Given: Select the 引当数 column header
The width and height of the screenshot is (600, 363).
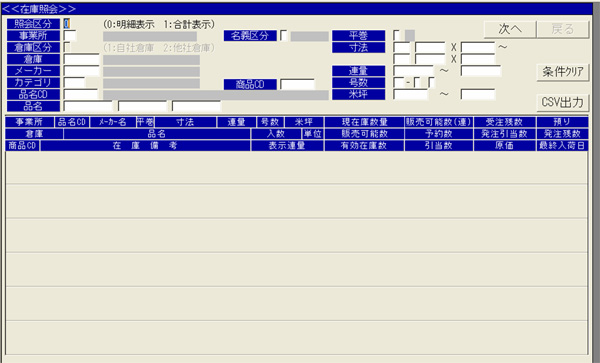Looking at the screenshot, I should click(x=439, y=146).
